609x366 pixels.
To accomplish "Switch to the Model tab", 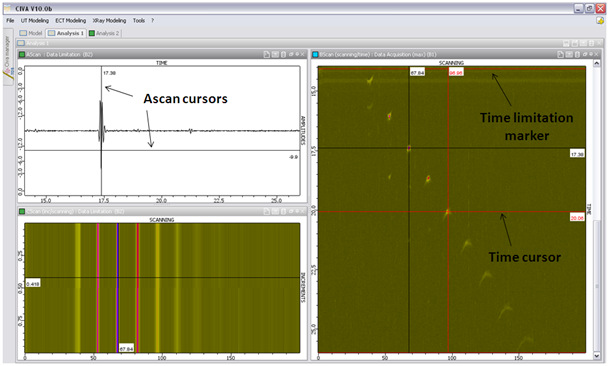I will point(31,33).
